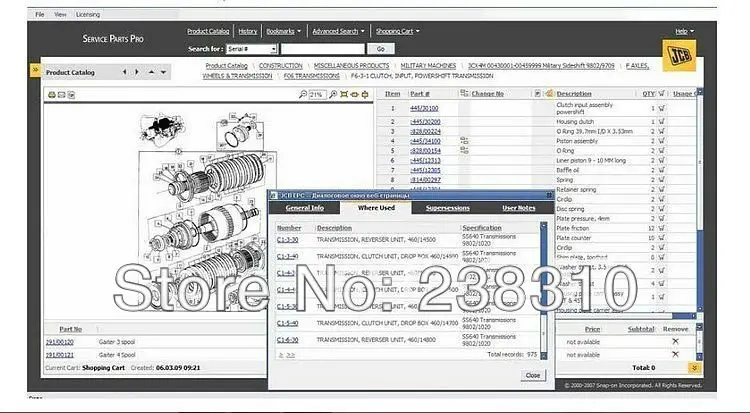The width and height of the screenshot is (750, 413).
Task: Open MILITARY MACHINES breadcrumb link
Action: [428, 66]
